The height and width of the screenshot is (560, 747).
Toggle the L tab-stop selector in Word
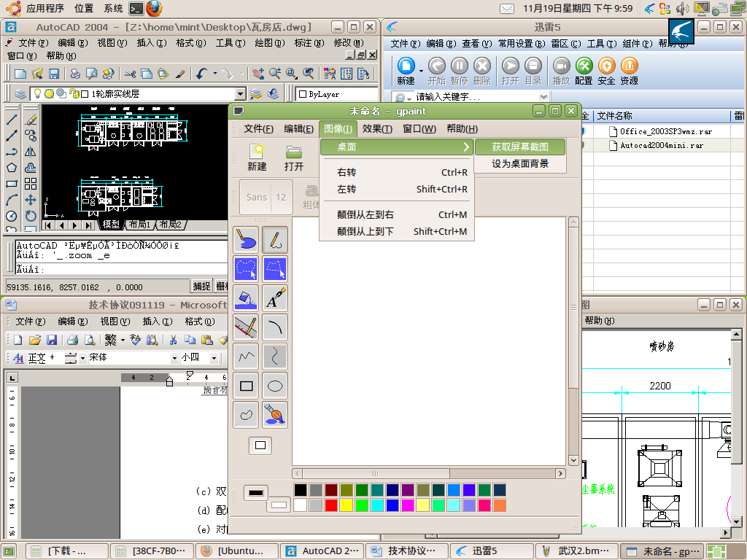coord(12,378)
